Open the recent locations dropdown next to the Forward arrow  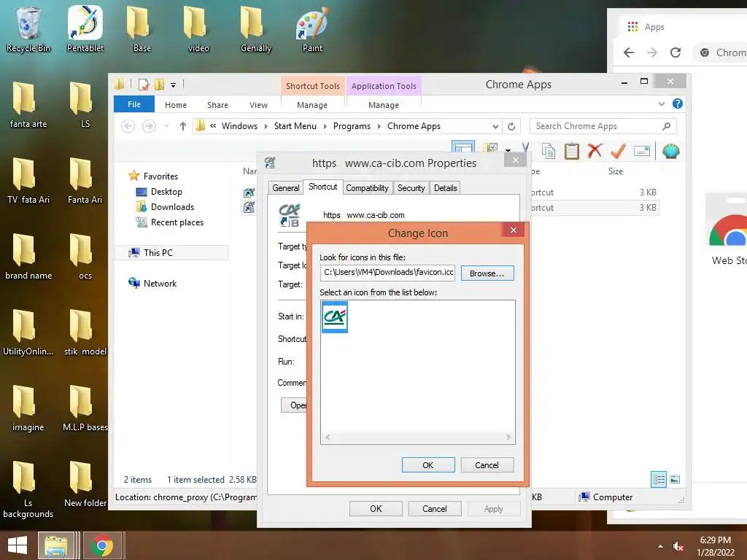coord(166,127)
